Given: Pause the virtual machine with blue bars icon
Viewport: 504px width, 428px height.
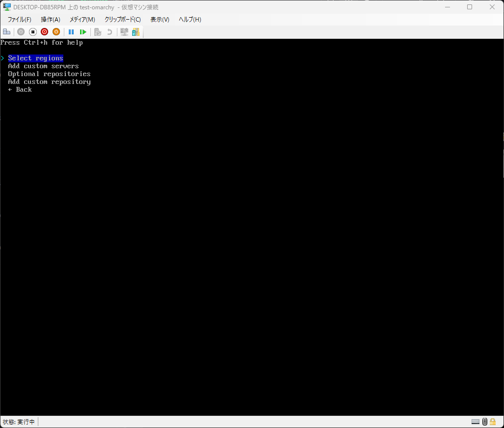Looking at the screenshot, I should (x=71, y=32).
